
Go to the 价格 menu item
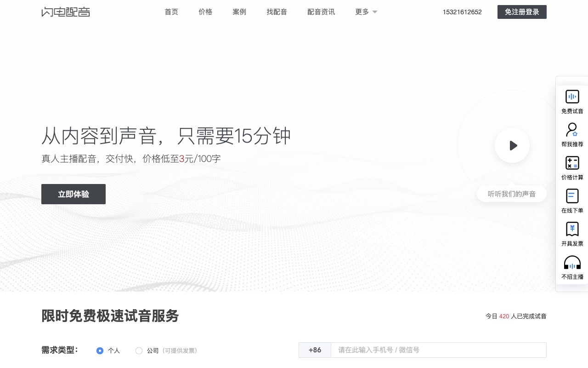click(205, 12)
